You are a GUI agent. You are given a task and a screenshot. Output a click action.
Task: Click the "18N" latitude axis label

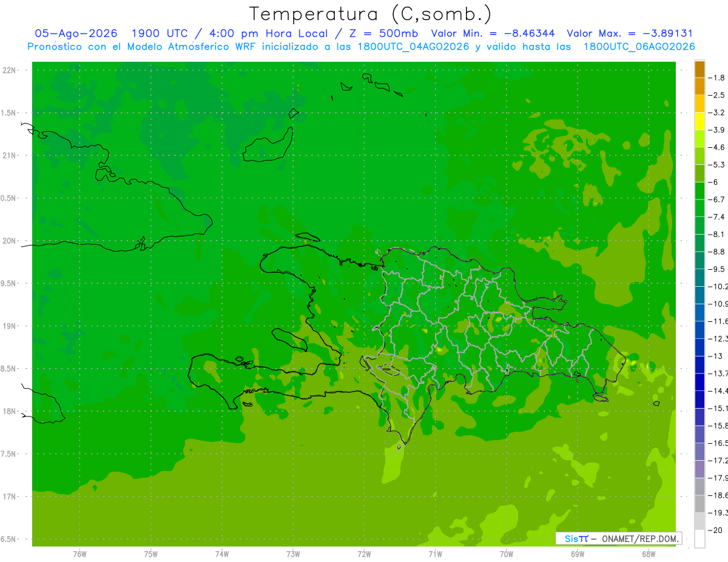pyautogui.click(x=10, y=411)
